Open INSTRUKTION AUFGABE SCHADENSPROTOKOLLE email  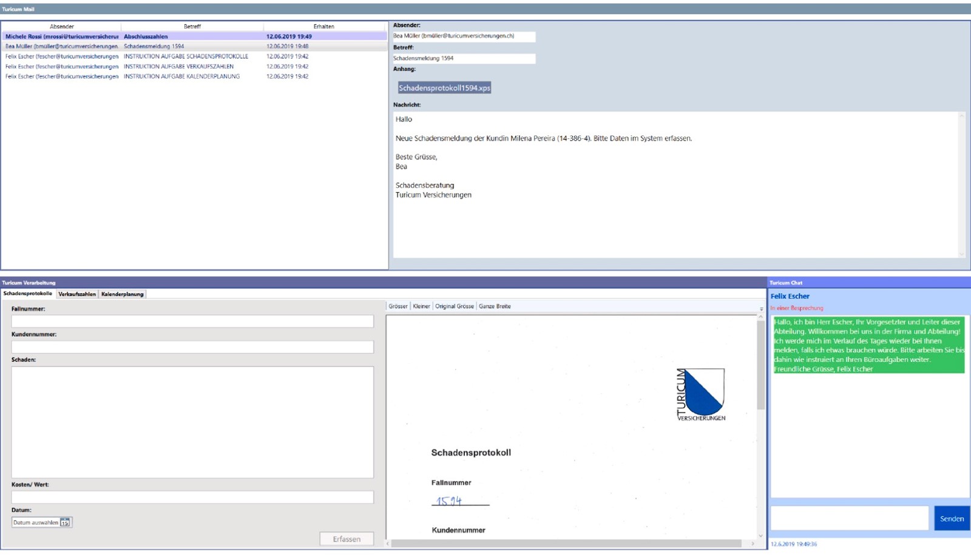tap(194, 56)
